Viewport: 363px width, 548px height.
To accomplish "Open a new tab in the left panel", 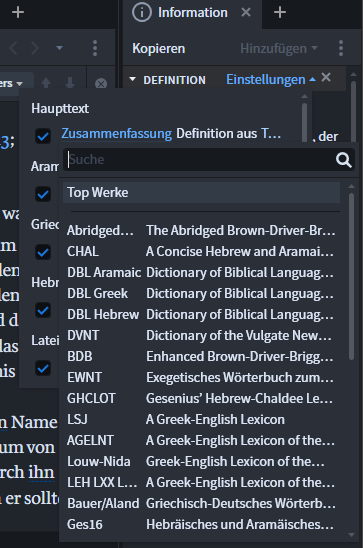I will (18, 13).
